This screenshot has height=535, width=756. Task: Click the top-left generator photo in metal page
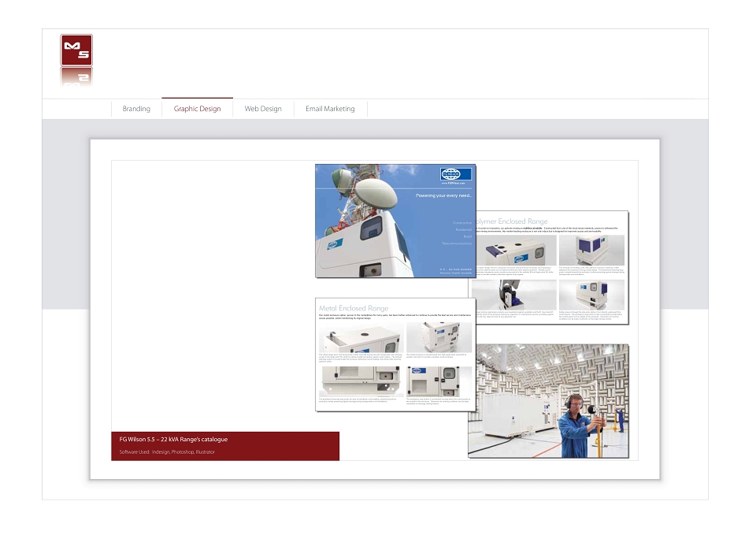pyautogui.click(x=361, y=338)
